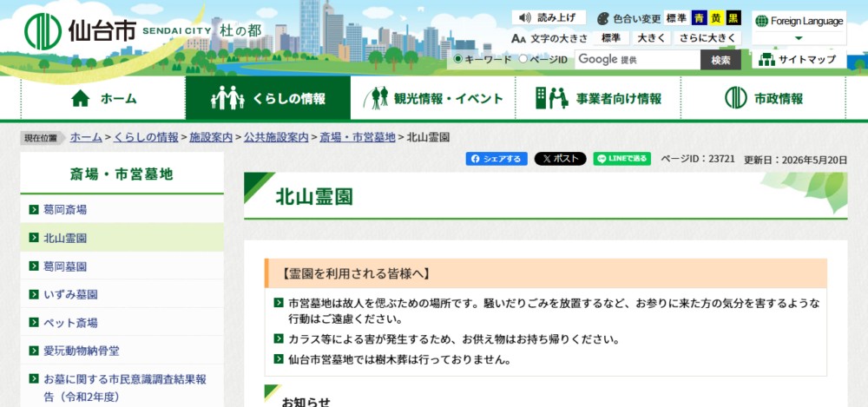Set text size to さらに大きく
The width and height of the screenshot is (868, 407).
pyautogui.click(x=707, y=38)
